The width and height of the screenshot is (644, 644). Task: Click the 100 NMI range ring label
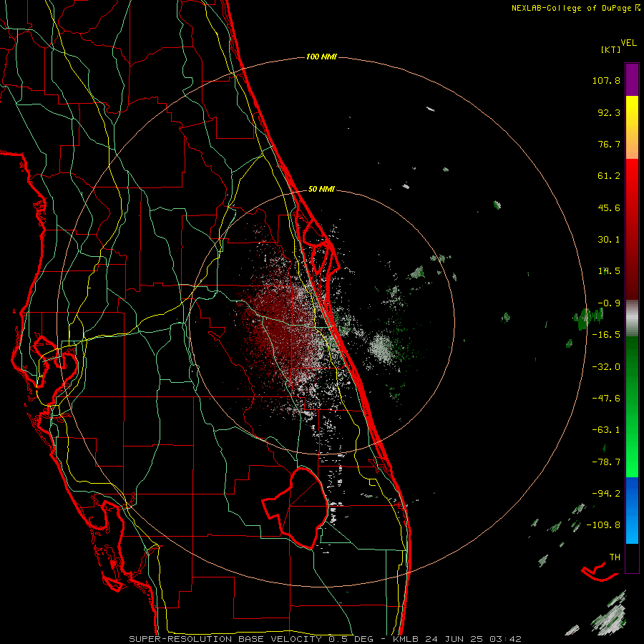pyautogui.click(x=321, y=57)
